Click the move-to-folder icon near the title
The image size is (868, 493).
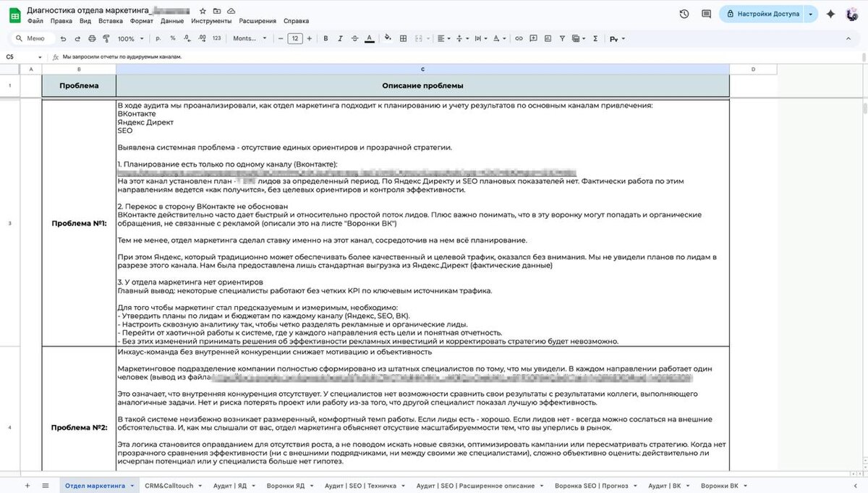[217, 12]
